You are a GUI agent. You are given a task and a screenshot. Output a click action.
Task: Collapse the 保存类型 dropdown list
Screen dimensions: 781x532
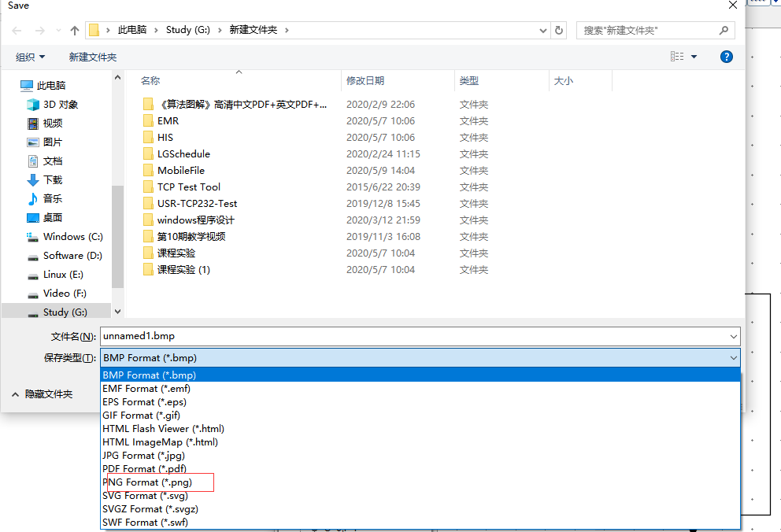(733, 358)
